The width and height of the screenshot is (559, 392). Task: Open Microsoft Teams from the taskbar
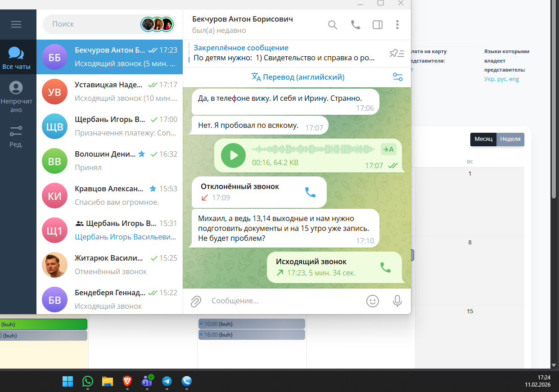(147, 381)
